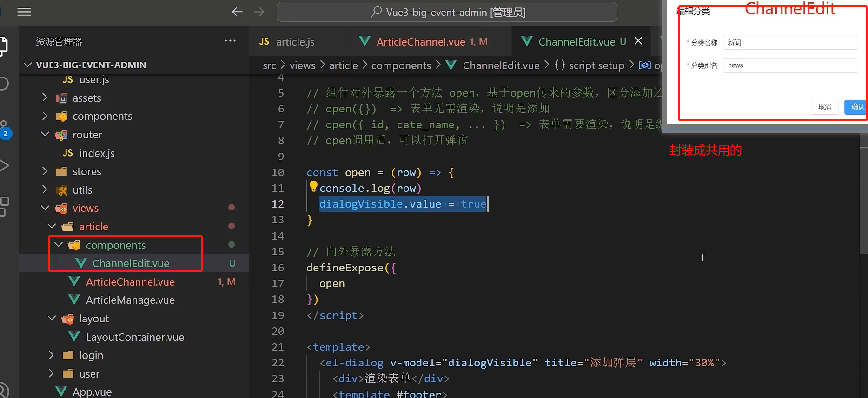Image resolution: width=868 pixels, height=398 pixels.
Task: Click the </script> closing tag on line 19
Action: 335,315
